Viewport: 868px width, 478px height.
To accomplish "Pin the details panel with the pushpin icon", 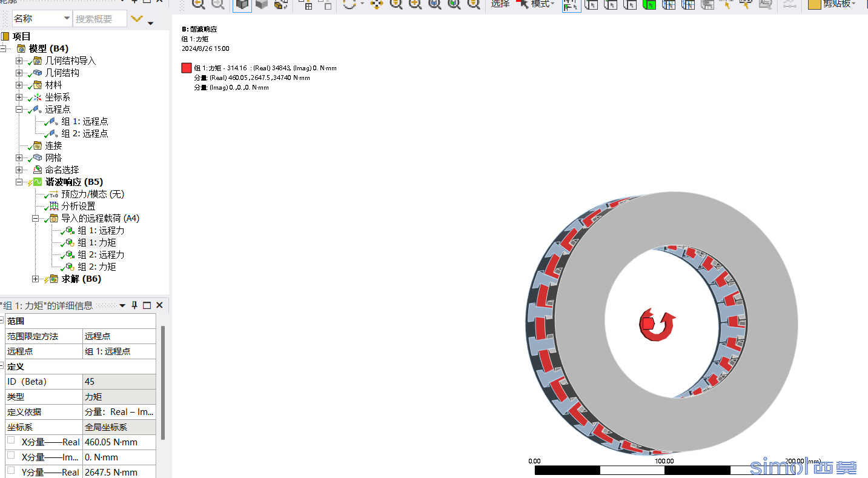I will (x=134, y=305).
